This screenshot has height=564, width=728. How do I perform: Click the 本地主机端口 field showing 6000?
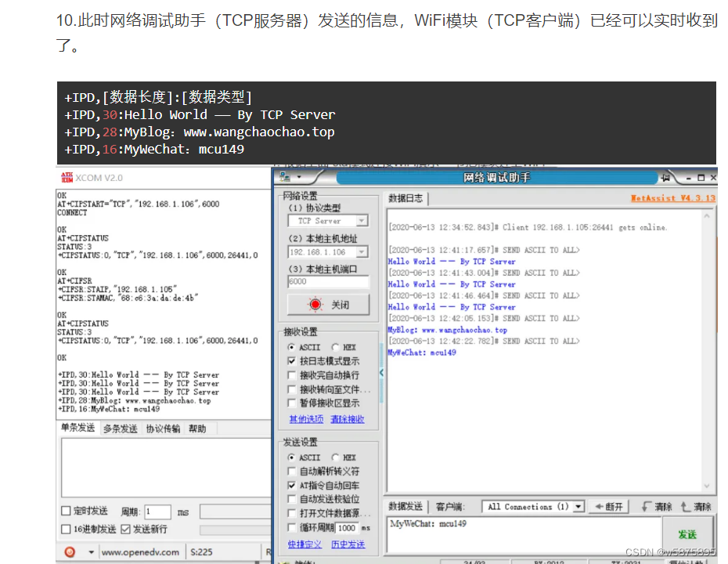(x=328, y=281)
